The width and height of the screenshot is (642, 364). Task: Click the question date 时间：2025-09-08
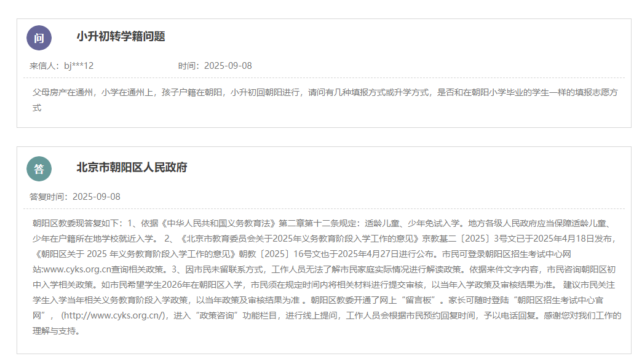coord(215,66)
